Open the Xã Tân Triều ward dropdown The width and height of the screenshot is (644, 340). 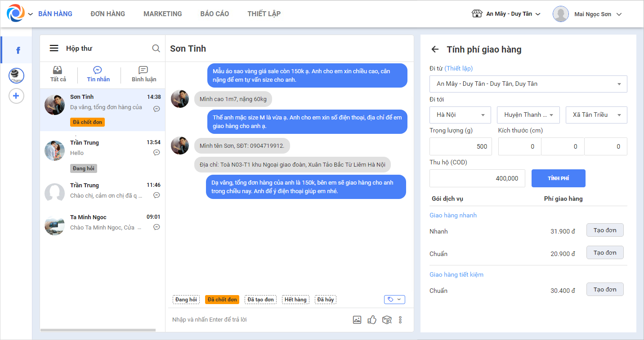tap(596, 115)
